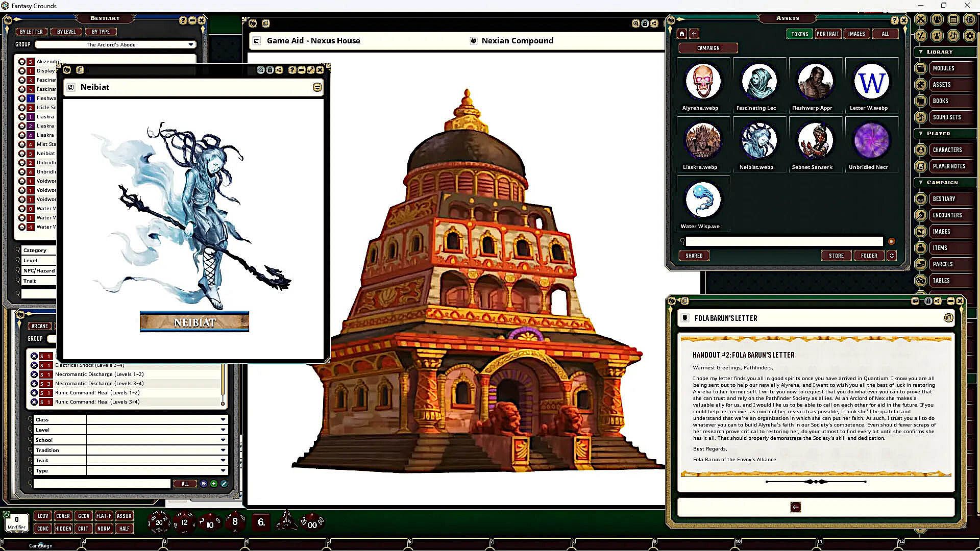Toggle the CONC modifier button
Image resolution: width=980 pixels, height=551 pixels.
tap(43, 529)
